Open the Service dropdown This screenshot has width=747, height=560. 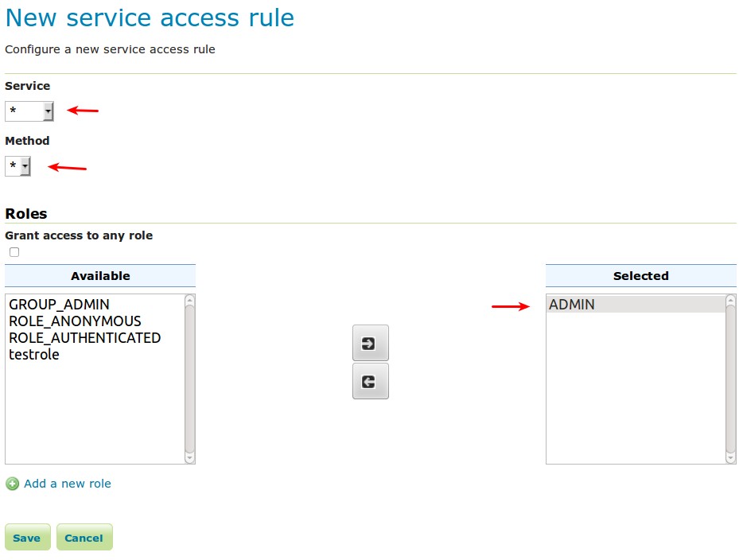29,111
